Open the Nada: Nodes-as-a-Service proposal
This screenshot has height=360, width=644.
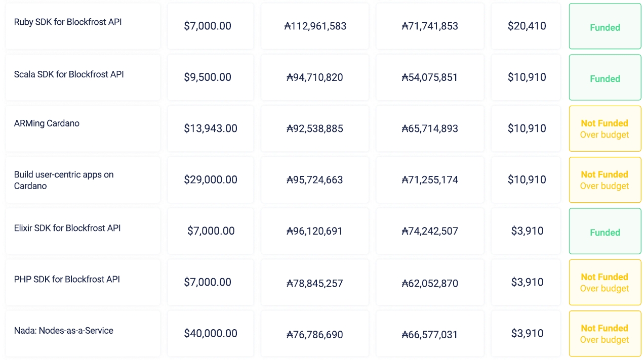[64, 331]
